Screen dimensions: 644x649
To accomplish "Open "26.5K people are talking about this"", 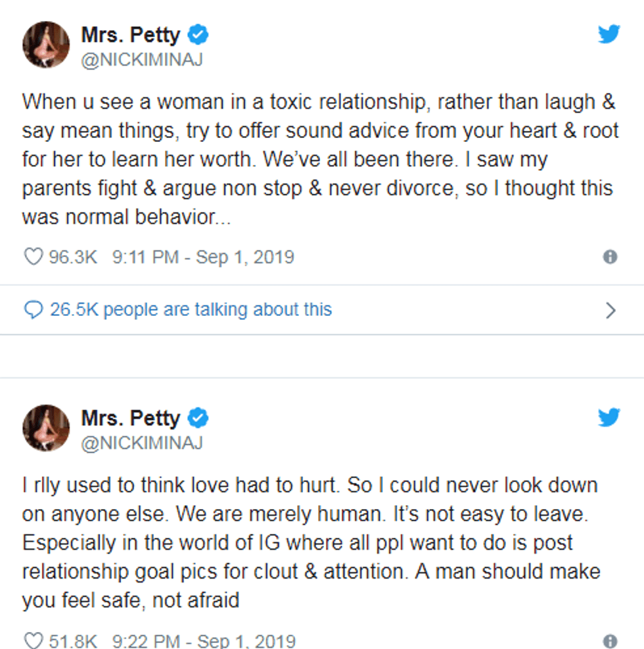I will 191,309.
